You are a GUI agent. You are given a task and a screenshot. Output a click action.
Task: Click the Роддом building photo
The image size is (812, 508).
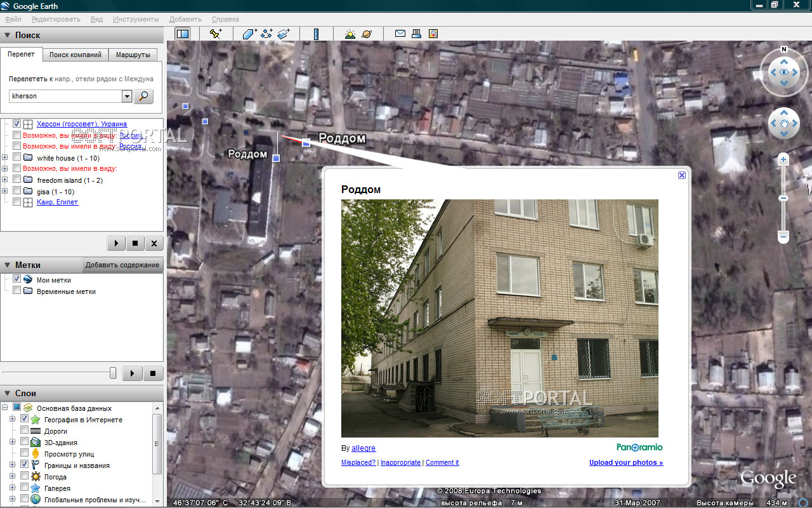pos(500,318)
